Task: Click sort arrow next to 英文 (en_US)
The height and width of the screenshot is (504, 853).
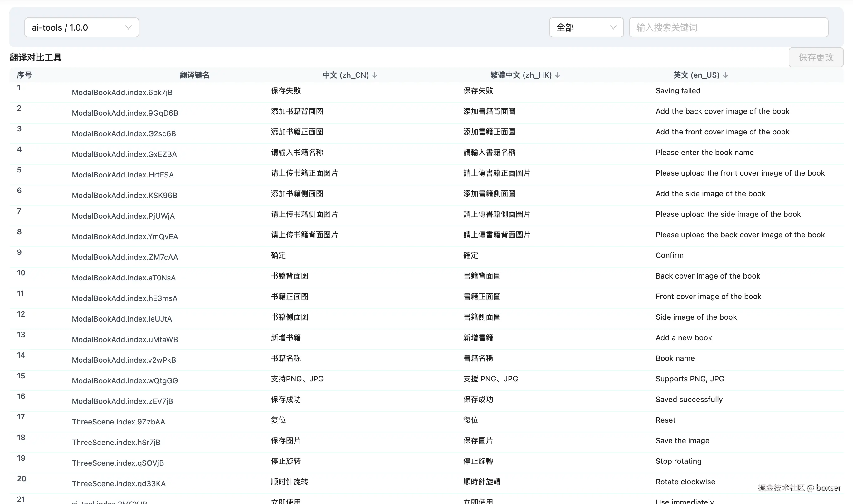Action: (725, 75)
